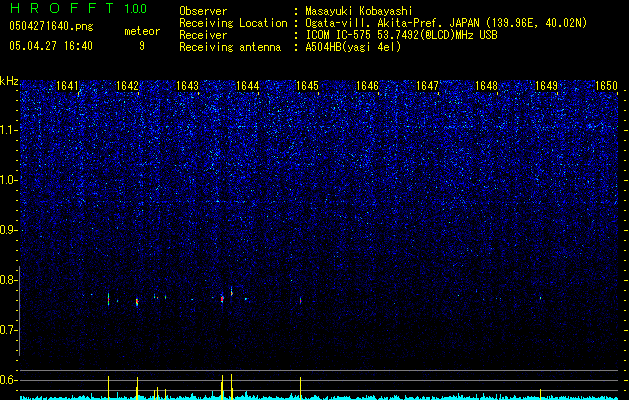Click the ICOM IC-575 53.7492 MHz receiver text

pyautogui.click(x=401, y=35)
